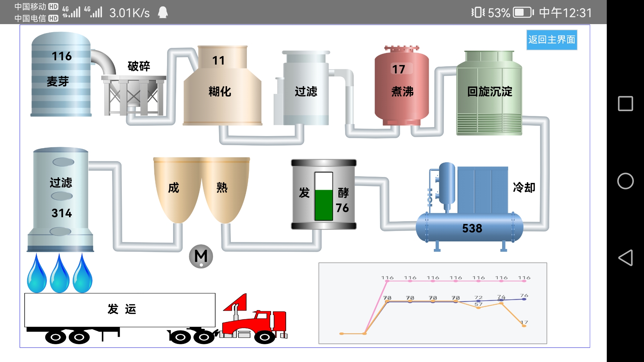Image resolution: width=644 pixels, height=362 pixels.
Task: Open the trend line chart panel
Action: pyautogui.click(x=433, y=303)
